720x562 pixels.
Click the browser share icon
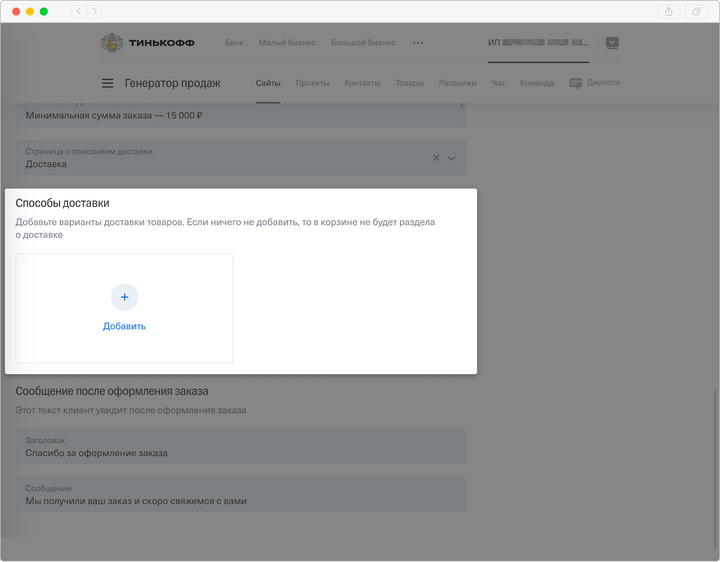669,11
